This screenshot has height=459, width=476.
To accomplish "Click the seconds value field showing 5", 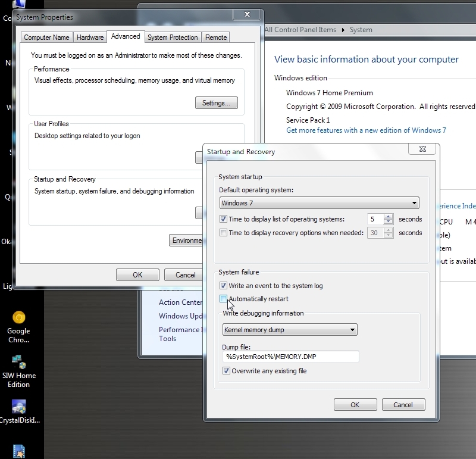I will tap(375, 219).
